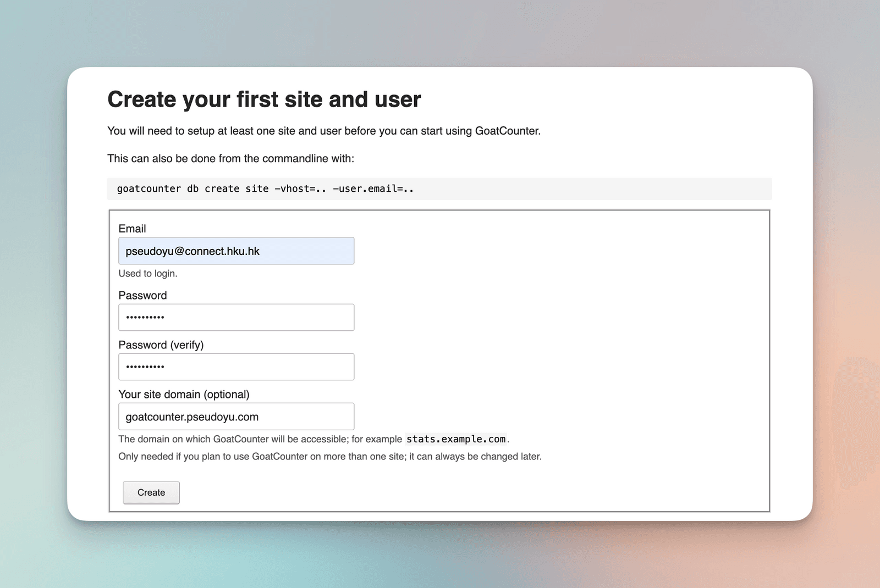Screen dimensions: 880x588
Task: Click 'Your site domain (optional)' label
Action: click(x=184, y=394)
